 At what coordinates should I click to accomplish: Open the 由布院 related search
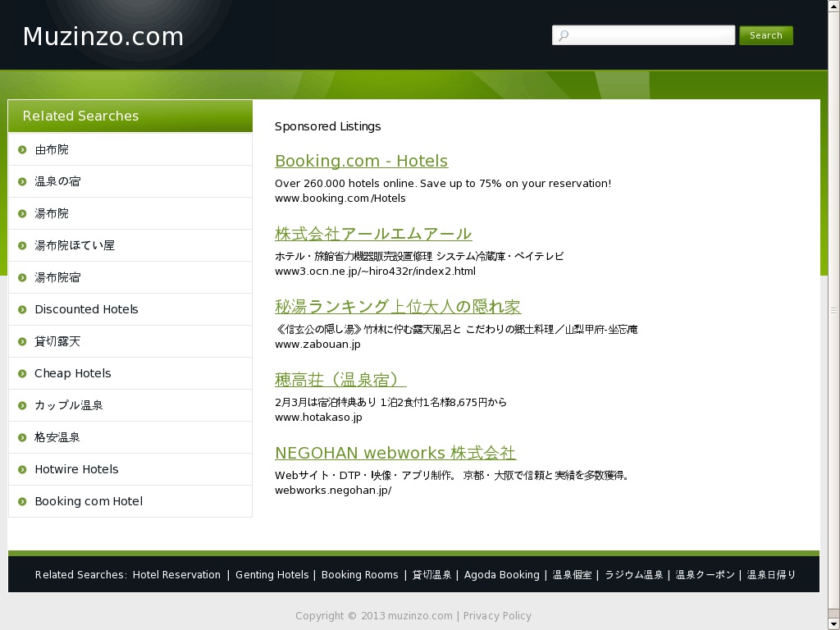(x=52, y=149)
